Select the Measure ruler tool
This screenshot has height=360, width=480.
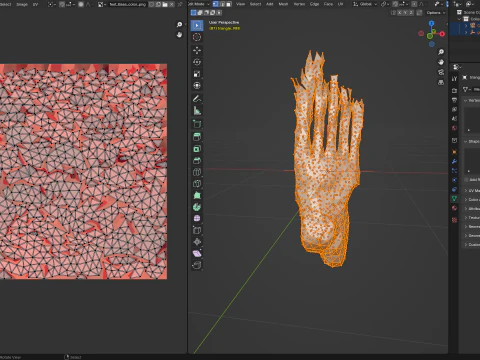coord(197,110)
